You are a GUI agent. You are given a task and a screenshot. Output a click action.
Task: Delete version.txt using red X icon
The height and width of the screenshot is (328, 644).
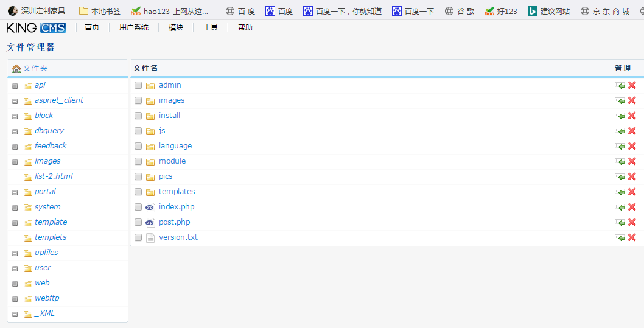(x=632, y=238)
